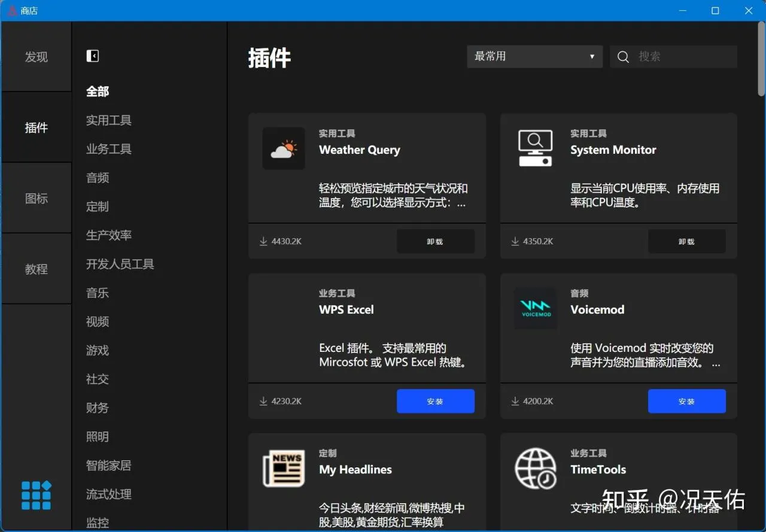Click the blue grid app logo
This screenshot has width=766, height=532.
coord(37,495)
